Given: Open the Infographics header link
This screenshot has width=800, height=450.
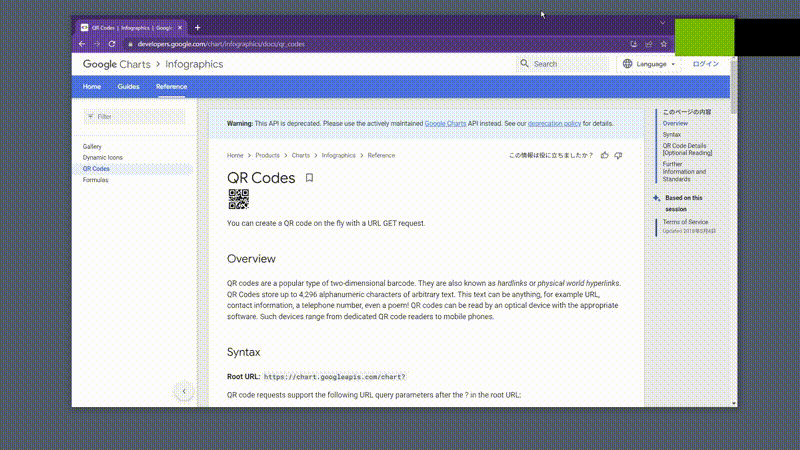Looking at the screenshot, I should 194,64.
